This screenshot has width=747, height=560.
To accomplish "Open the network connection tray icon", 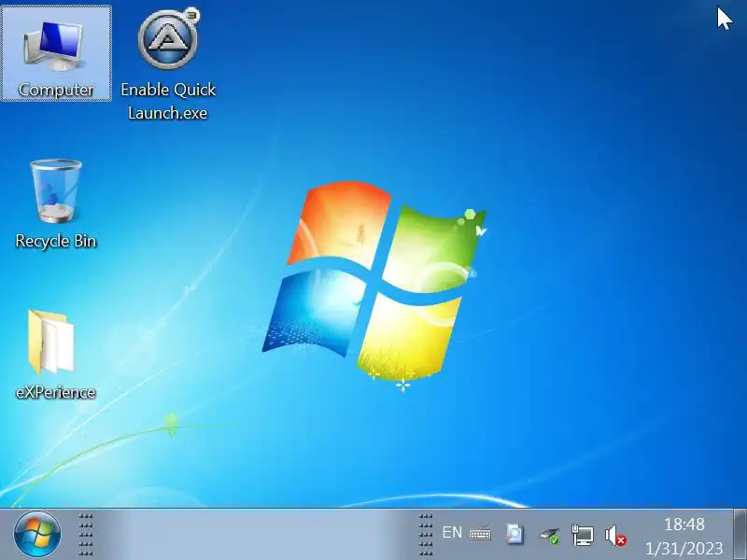I will (582, 535).
